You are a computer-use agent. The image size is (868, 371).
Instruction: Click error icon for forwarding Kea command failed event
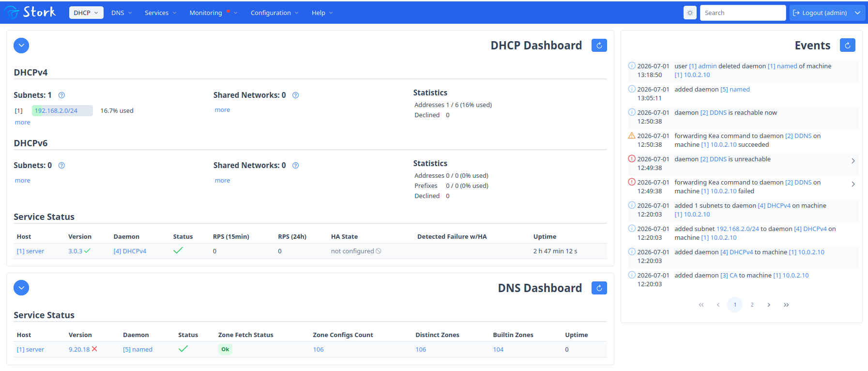[x=632, y=182]
